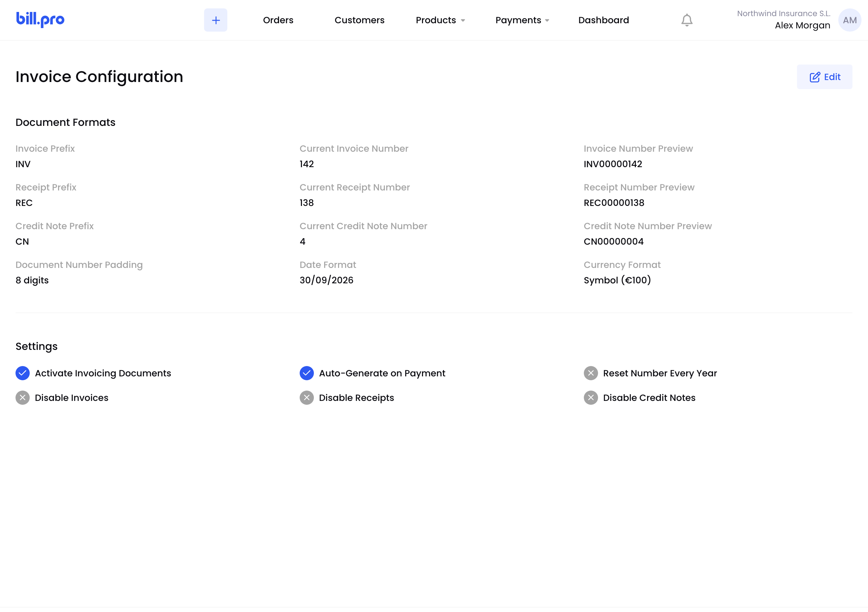
Task: Click the credit note prefix value CN
Action: tap(22, 242)
